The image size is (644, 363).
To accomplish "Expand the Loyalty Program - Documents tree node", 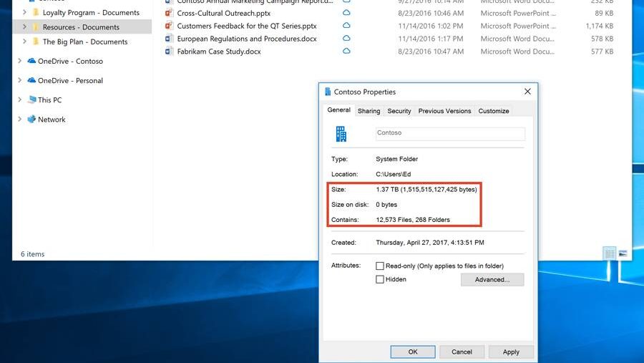I will (24, 12).
